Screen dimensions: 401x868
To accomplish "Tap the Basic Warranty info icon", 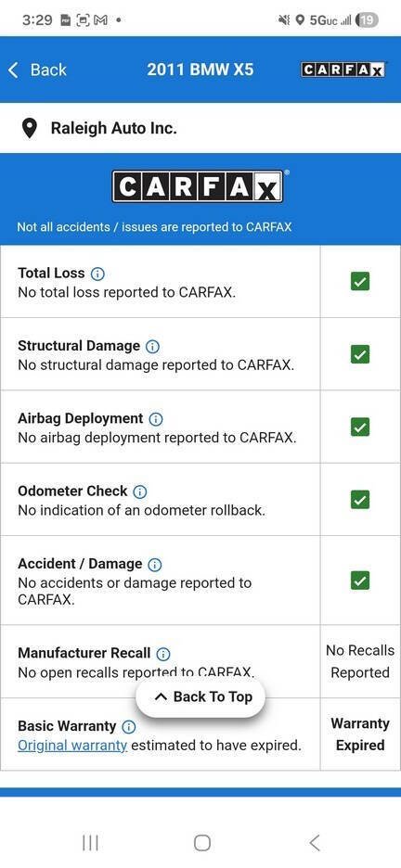I will click(128, 726).
